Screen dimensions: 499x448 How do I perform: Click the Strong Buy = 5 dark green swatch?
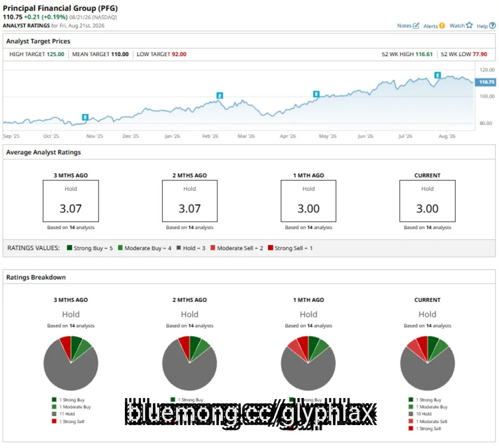coord(69,248)
